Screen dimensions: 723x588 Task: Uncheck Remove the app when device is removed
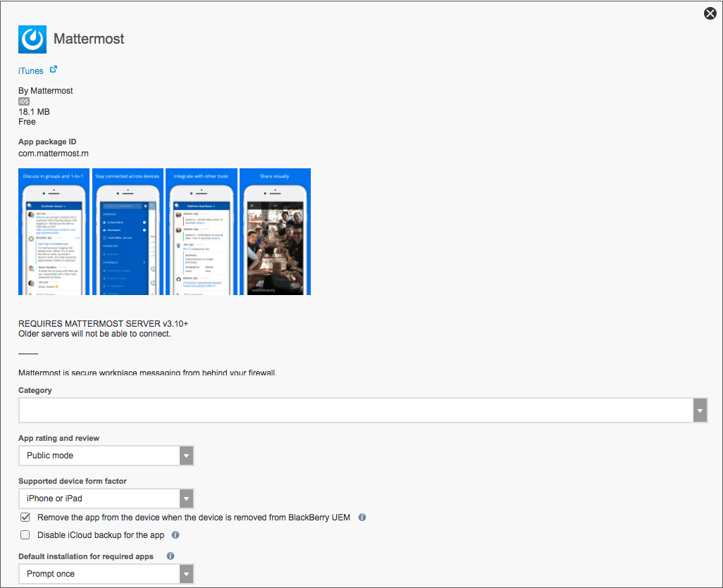25,518
